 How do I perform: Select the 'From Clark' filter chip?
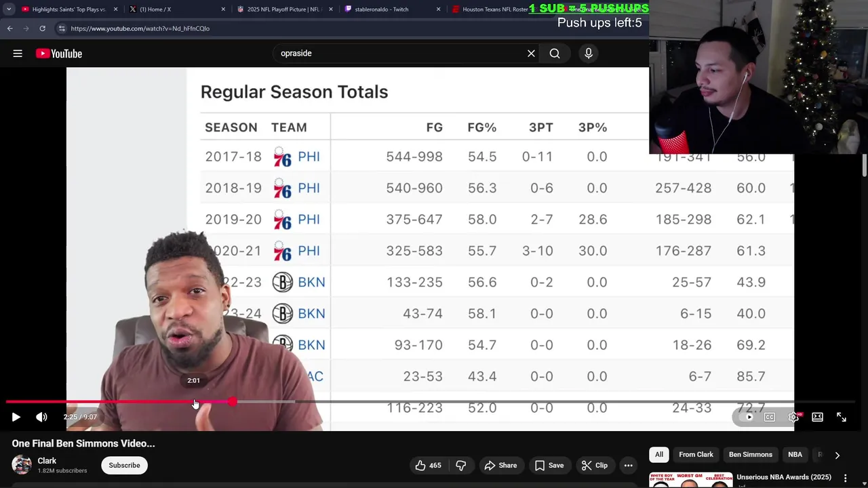(x=696, y=455)
